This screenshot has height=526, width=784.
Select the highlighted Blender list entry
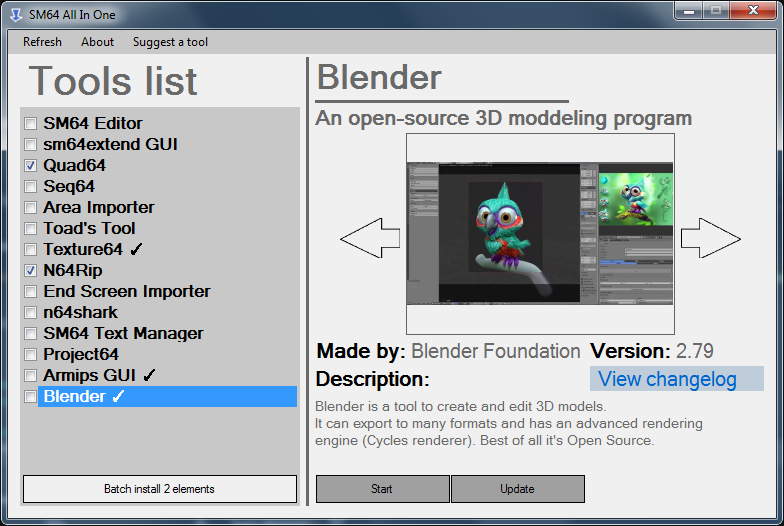pyautogui.click(x=168, y=396)
